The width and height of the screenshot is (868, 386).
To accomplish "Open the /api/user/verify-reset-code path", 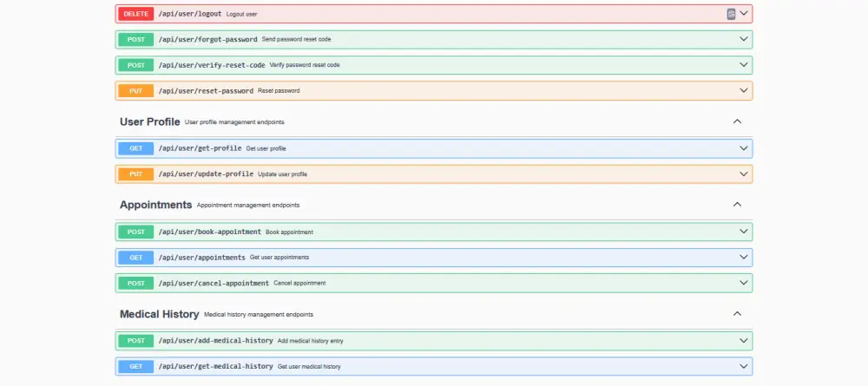I will (x=212, y=65).
